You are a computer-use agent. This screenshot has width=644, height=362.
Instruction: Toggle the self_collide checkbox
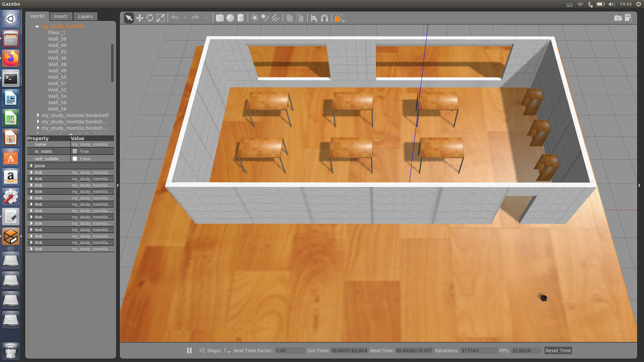coord(75,159)
